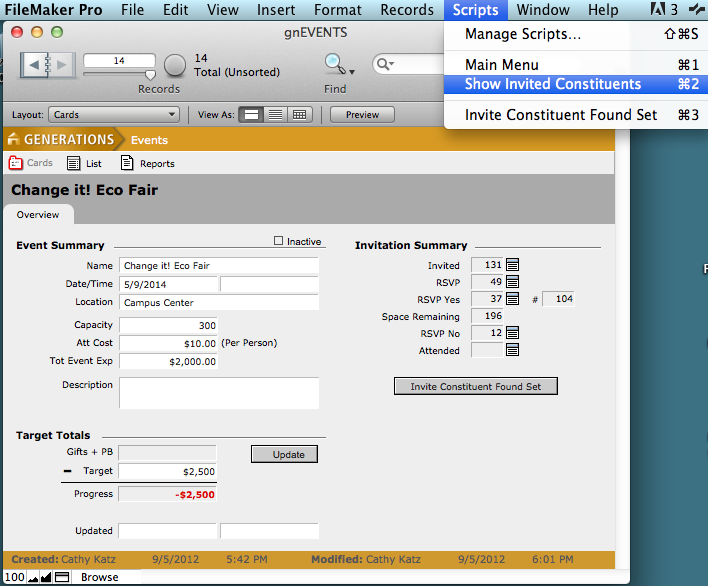This screenshot has width=708, height=586.
Task: Click the GENERATIONS home icon
Action: (x=14, y=140)
